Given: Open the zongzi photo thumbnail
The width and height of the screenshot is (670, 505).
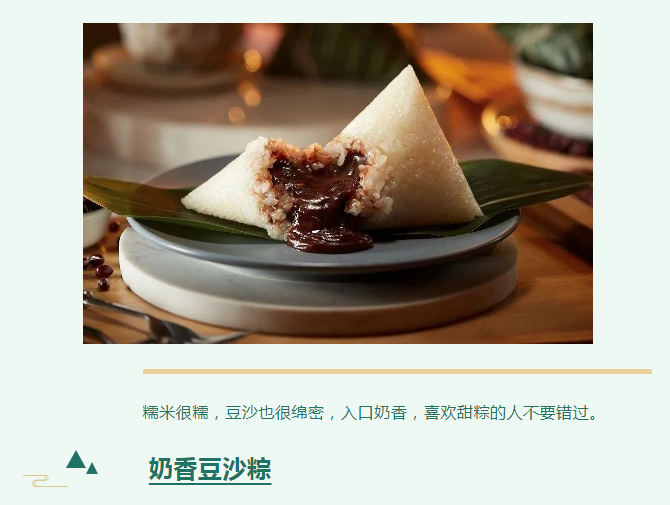Looking at the screenshot, I should (338, 183).
